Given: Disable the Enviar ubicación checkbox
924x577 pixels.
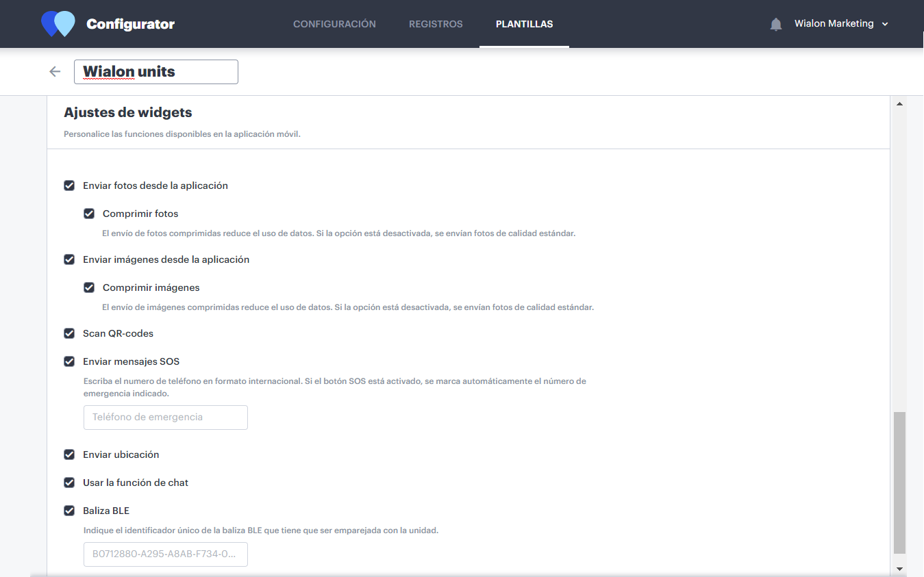Looking at the screenshot, I should click(x=69, y=454).
